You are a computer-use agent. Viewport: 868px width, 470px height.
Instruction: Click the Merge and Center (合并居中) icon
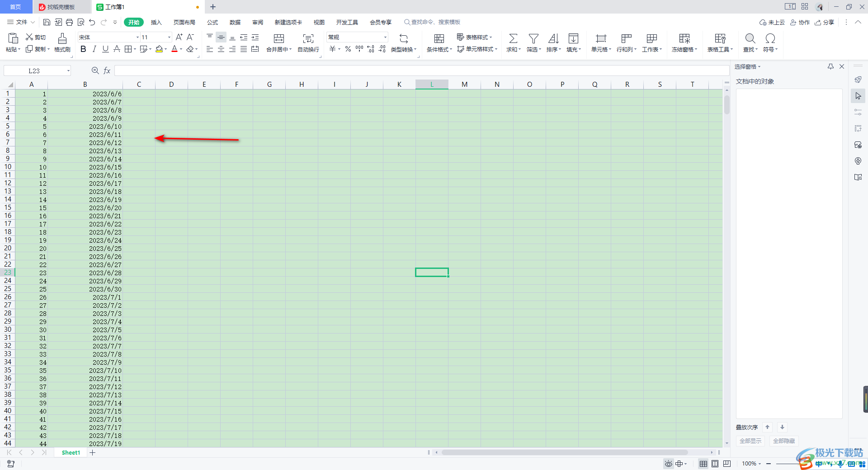tap(279, 38)
